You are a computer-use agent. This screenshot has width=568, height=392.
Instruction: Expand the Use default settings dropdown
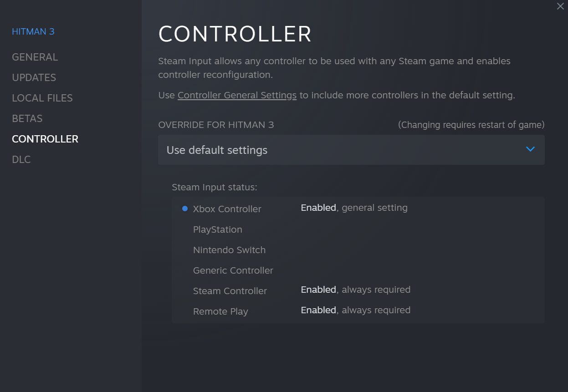coord(351,150)
